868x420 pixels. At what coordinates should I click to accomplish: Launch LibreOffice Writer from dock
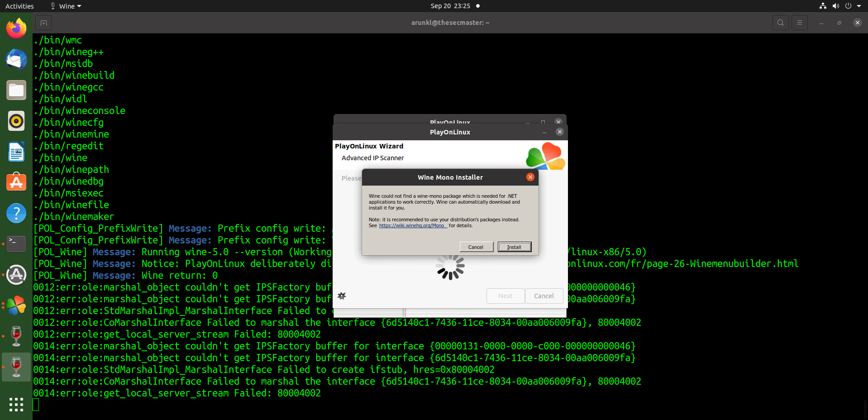16,152
